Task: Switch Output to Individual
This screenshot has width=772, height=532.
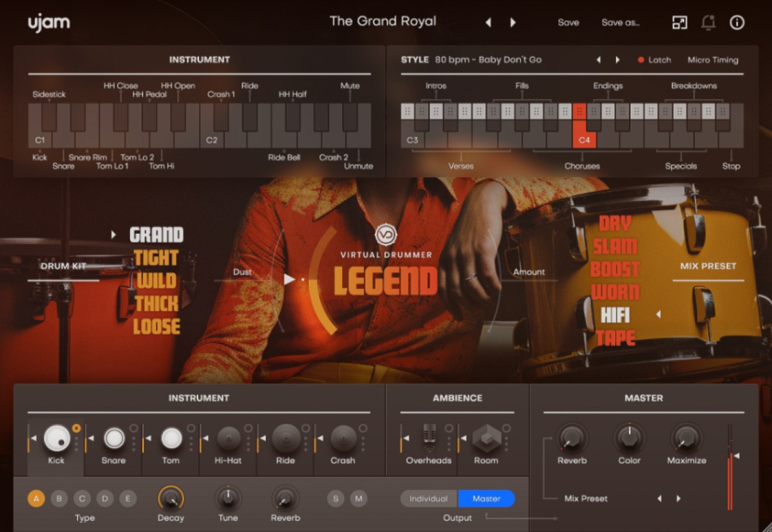Action: (x=428, y=499)
